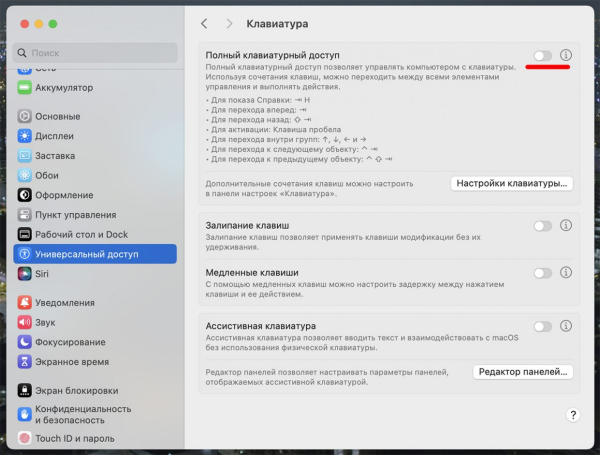The width and height of the screenshot is (600, 455).
Task: Click the Настройки клавиатуры… button
Action: (x=512, y=183)
